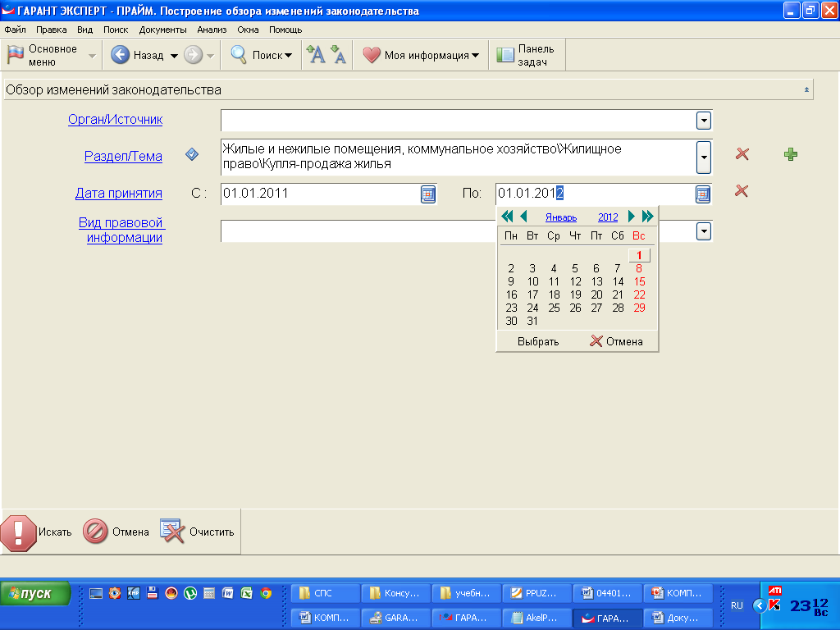Collapse the Обзор изменений законодательства header
This screenshot has width=840, height=630.
[x=806, y=89]
